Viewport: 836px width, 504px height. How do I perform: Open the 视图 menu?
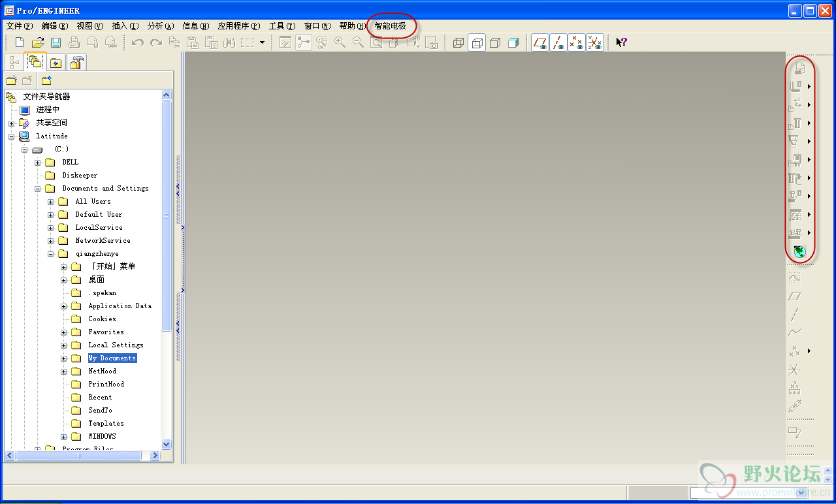(x=89, y=26)
